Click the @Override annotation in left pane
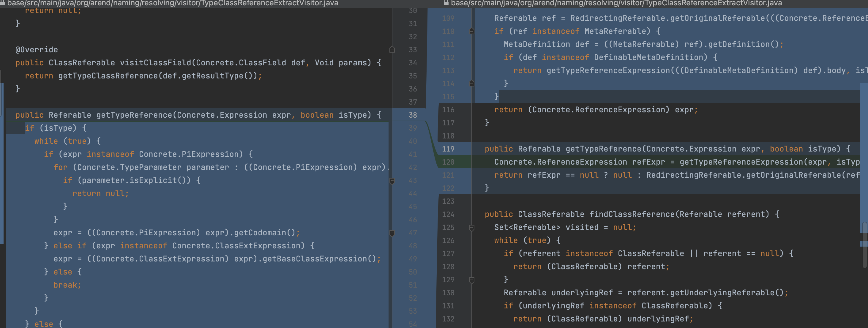 pyautogui.click(x=37, y=50)
